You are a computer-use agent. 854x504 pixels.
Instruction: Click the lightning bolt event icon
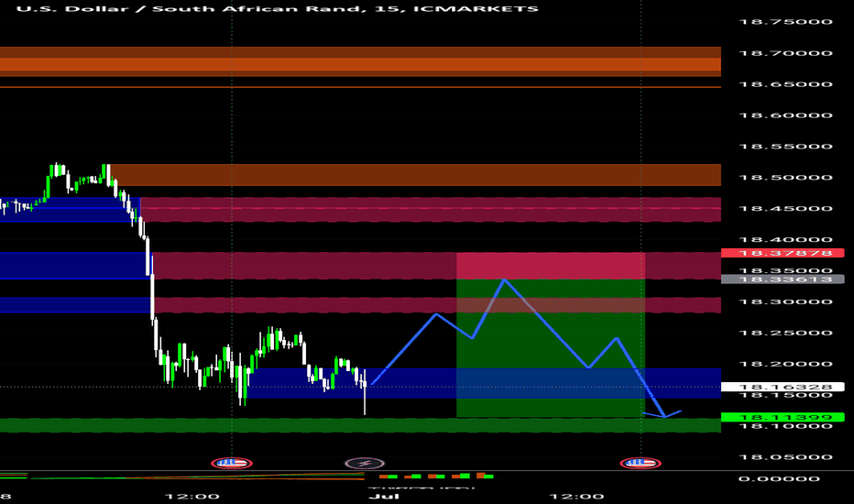[365, 464]
